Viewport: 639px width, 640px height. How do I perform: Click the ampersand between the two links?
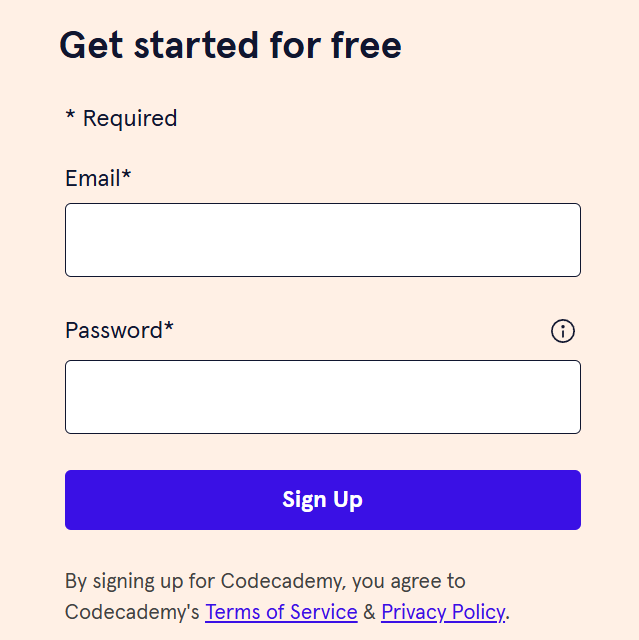tap(369, 612)
